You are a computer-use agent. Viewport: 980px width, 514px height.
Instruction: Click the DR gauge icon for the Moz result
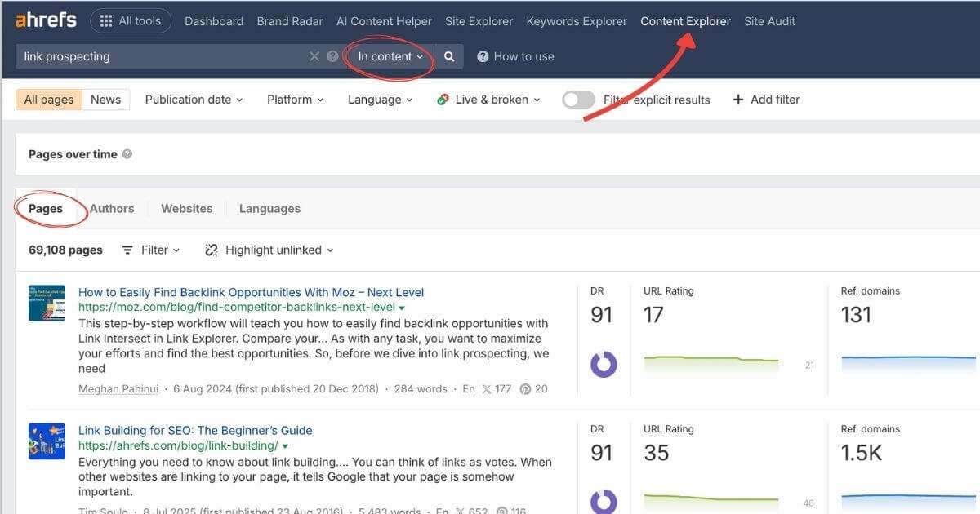(x=602, y=365)
